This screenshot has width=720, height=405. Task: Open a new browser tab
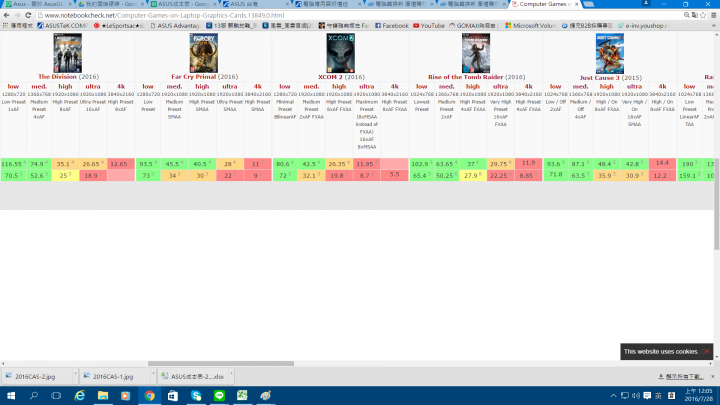tap(589, 4)
